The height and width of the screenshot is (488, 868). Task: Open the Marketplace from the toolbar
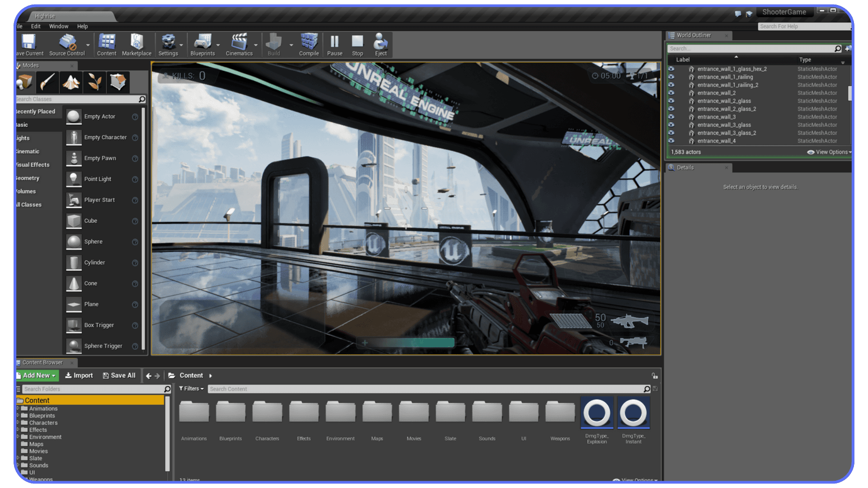click(136, 44)
